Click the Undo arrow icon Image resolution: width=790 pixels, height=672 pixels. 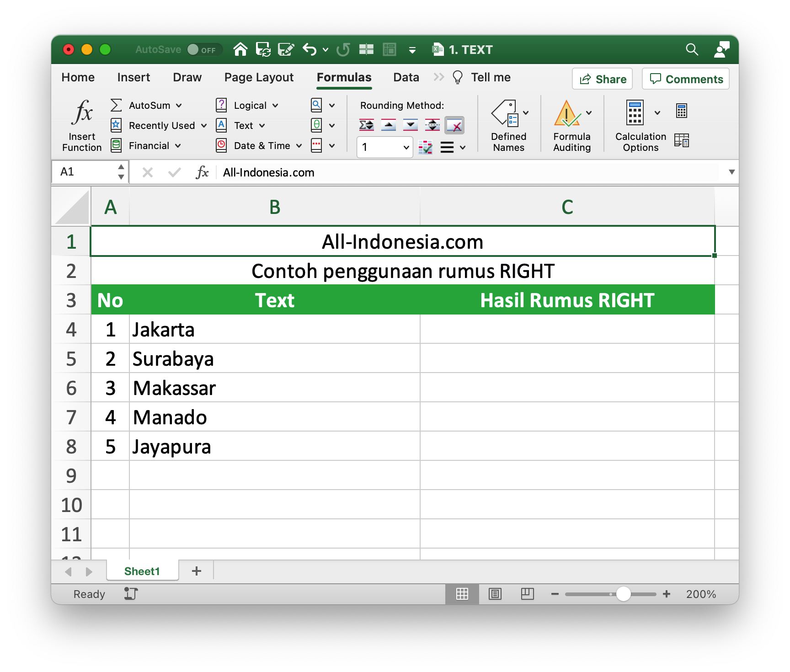click(310, 49)
